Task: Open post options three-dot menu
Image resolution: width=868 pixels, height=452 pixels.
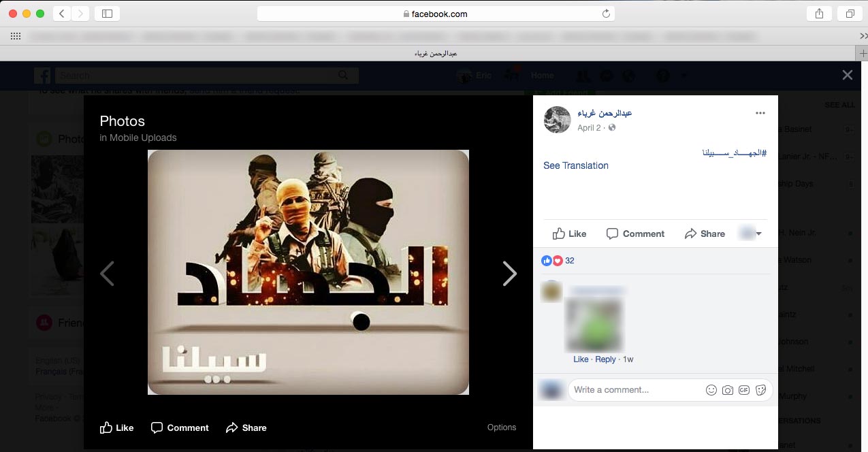Action: point(760,113)
